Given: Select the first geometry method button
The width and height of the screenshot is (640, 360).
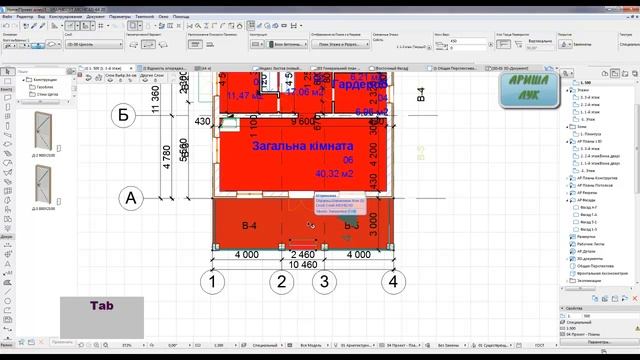Looking at the screenshot, I should click(133, 44).
